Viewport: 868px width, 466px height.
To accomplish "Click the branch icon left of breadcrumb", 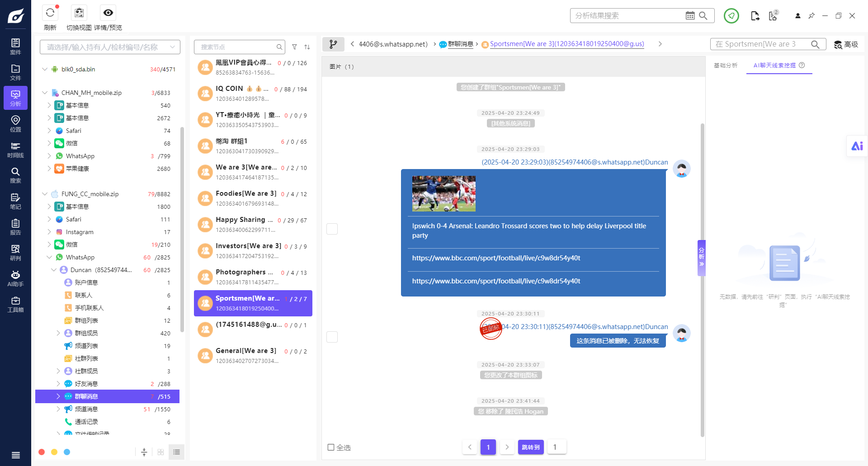I will [333, 44].
